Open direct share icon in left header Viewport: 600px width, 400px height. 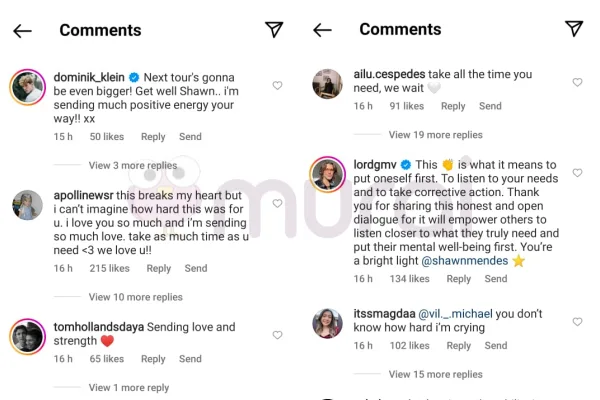coord(274,29)
